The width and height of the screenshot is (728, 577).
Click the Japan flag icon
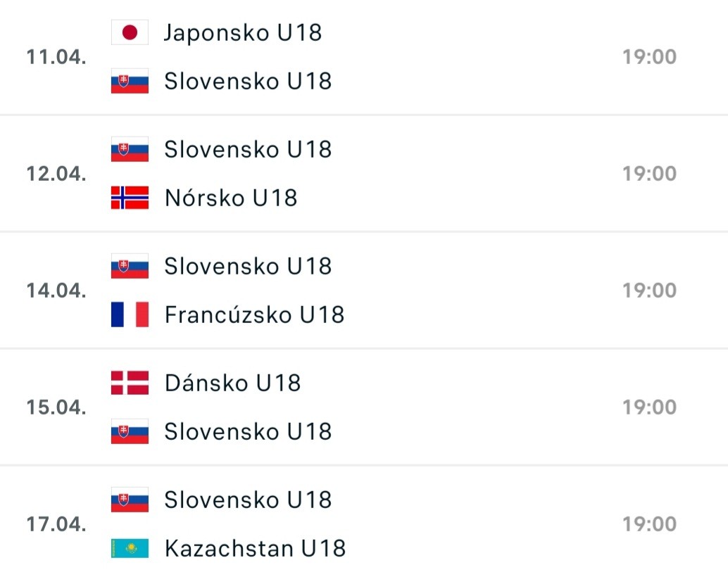click(x=130, y=33)
